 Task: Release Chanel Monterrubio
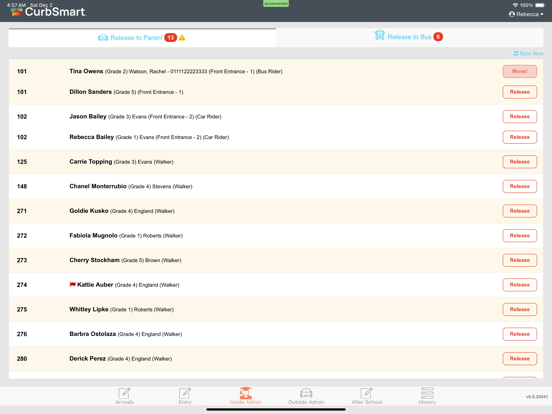[520, 186]
